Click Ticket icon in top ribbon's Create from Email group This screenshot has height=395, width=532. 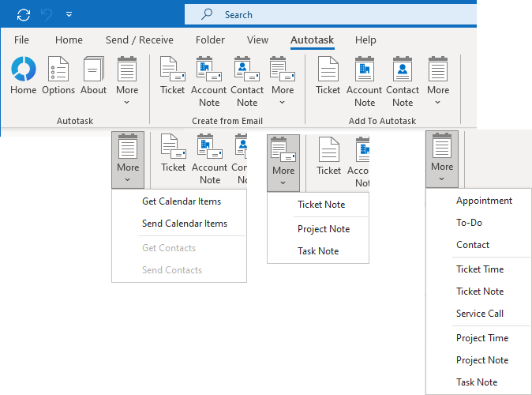coord(172,77)
